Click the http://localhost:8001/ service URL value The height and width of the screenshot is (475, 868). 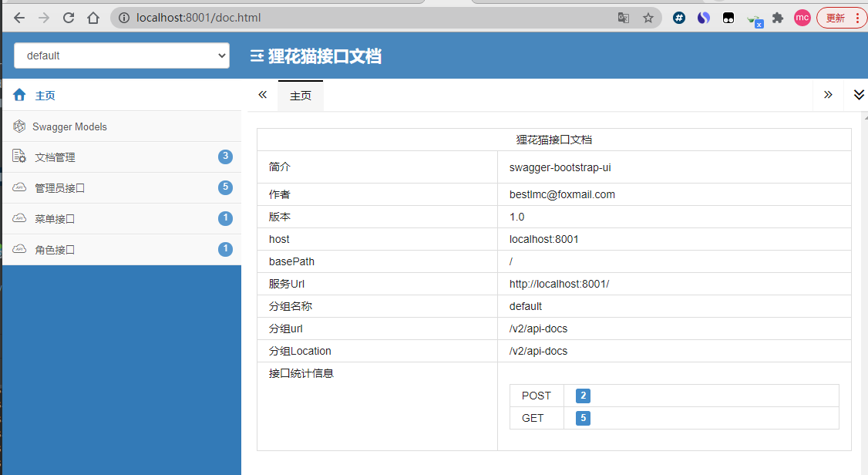[560, 284]
